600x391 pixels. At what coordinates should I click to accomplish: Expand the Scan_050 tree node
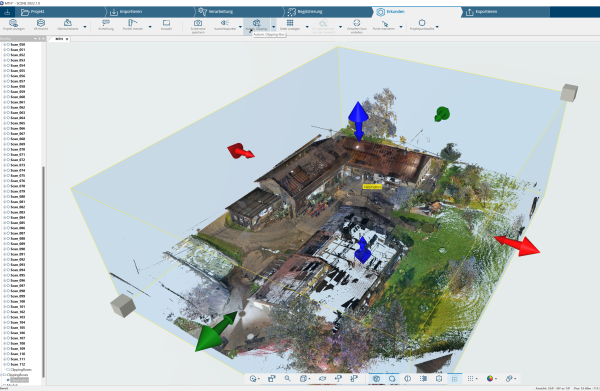pos(5,44)
